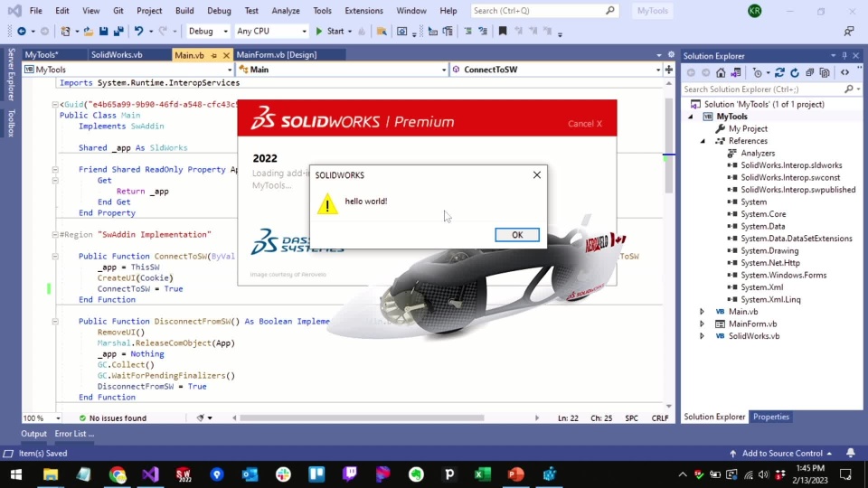This screenshot has width=868, height=488.
Task: Refresh the Solution Explorer
Action: (x=795, y=72)
